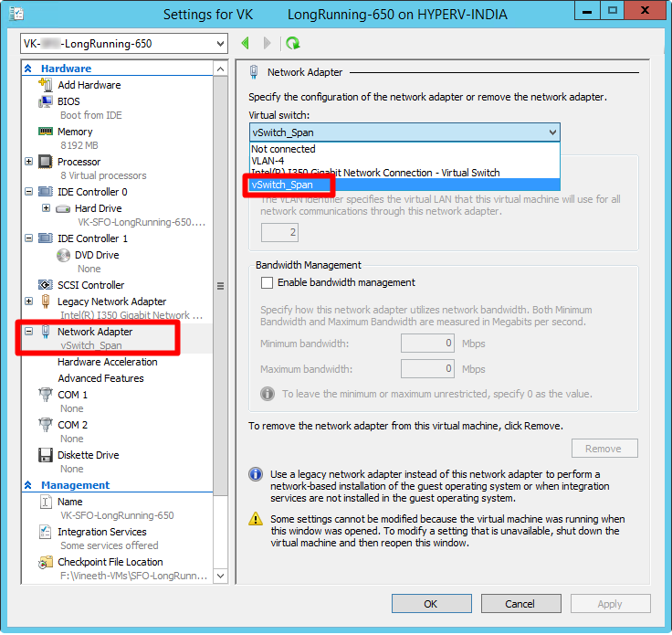Viewport: 672px width, 635px height.
Task: Click the Cancel button
Action: [x=520, y=604]
